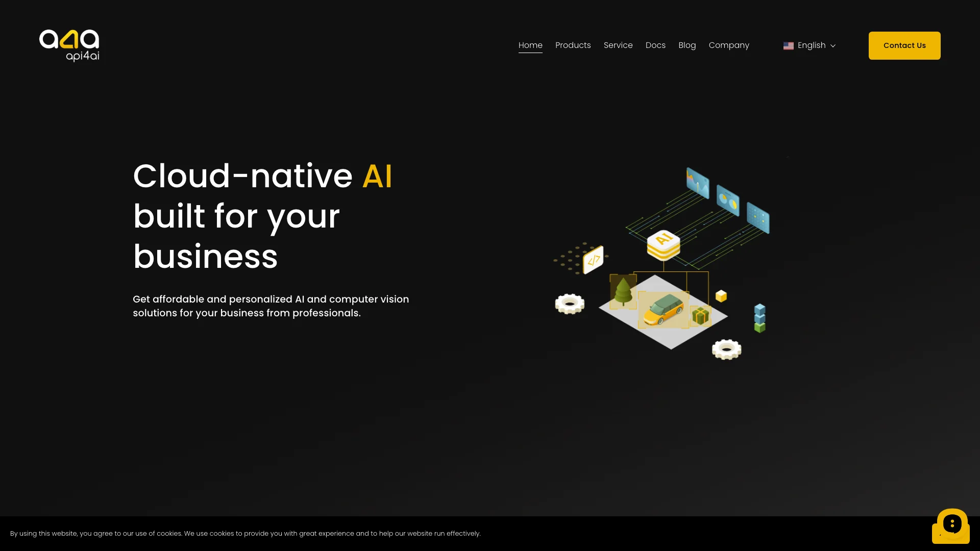
Task: Select the Blog menu tab
Action: point(687,45)
